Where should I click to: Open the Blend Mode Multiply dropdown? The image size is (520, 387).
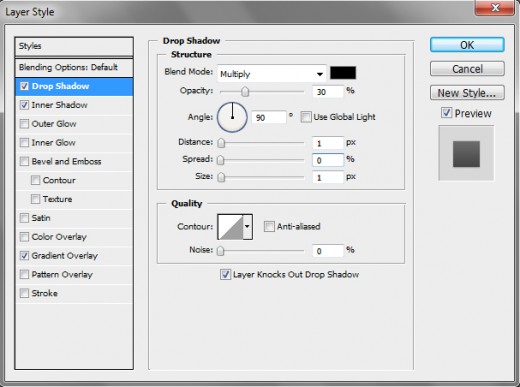coord(272,74)
